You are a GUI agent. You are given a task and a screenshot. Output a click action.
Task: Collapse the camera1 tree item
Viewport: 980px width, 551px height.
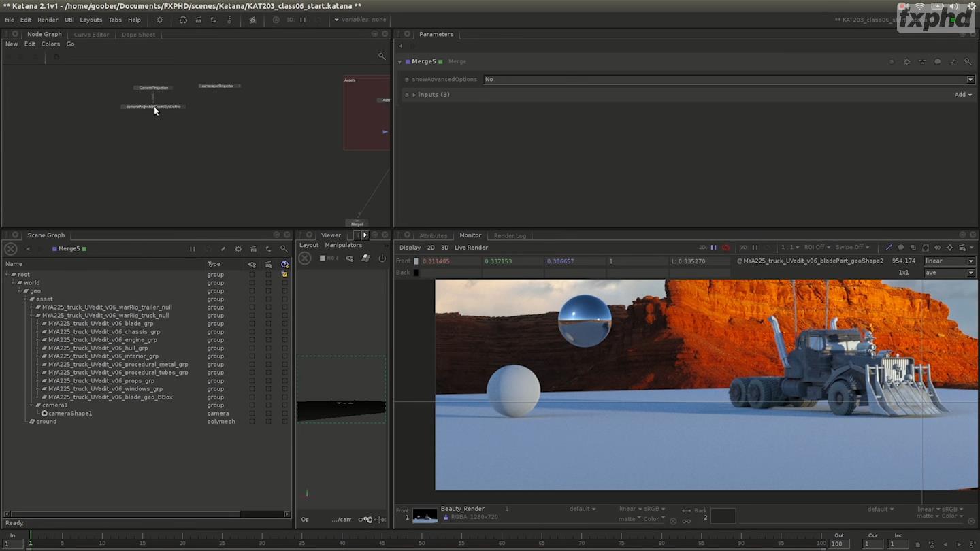click(32, 405)
